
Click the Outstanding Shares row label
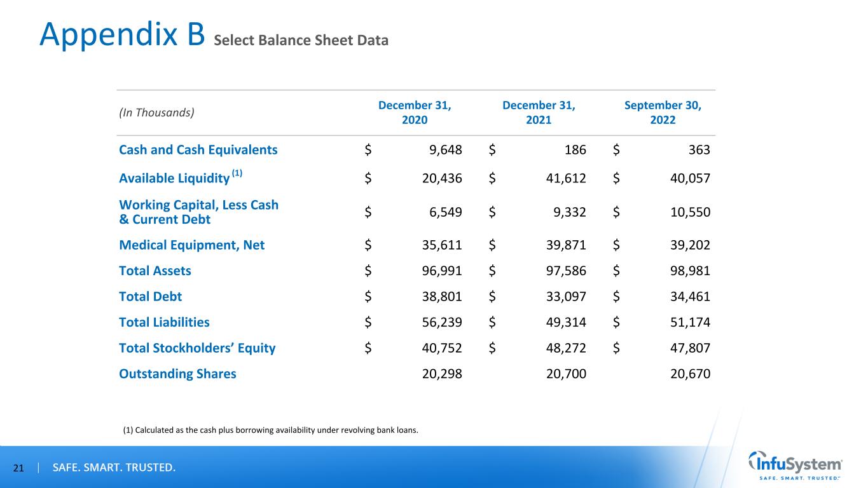click(177, 374)
